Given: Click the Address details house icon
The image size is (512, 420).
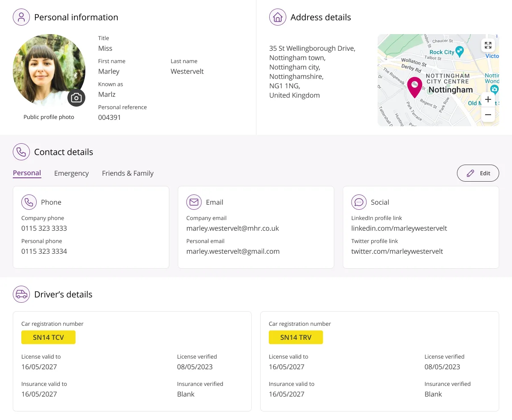Looking at the screenshot, I should (278, 17).
